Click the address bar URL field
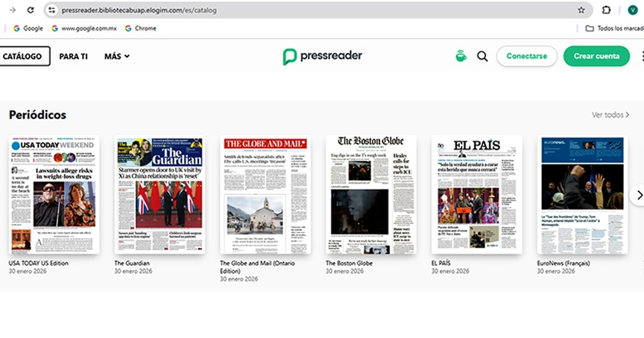Screen dimensions: 644x338 [x=298, y=10]
